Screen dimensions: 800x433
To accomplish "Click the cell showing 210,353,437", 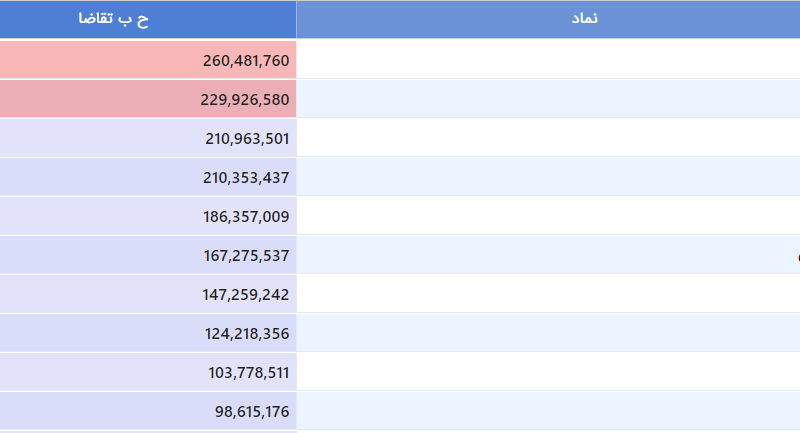I will click(x=148, y=177).
